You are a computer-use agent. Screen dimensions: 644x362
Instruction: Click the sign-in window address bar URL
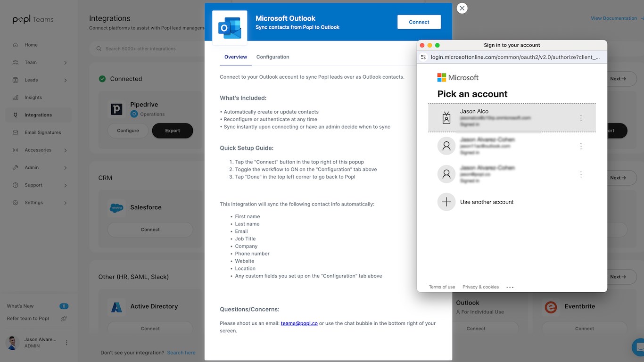515,57
